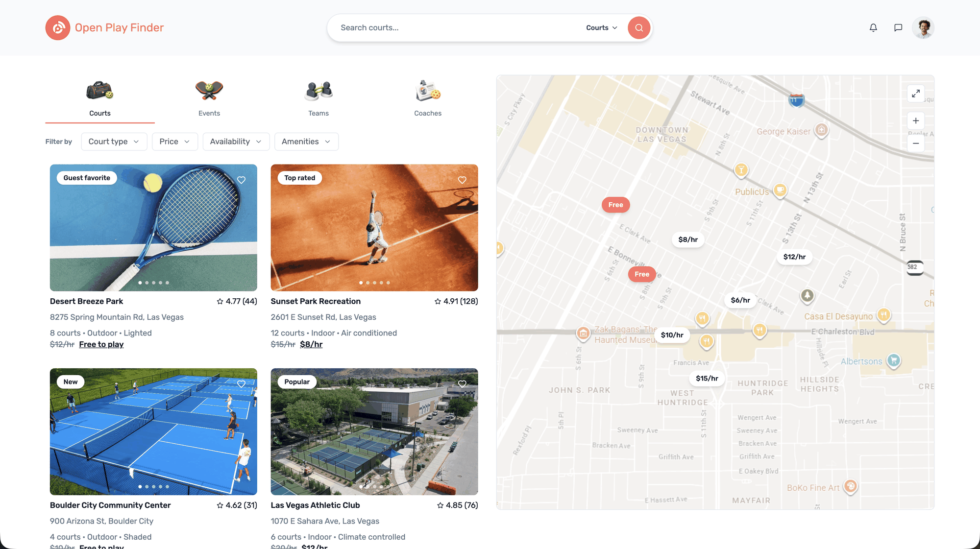The height and width of the screenshot is (549, 980).
Task: Click the $12/hr map price marker
Action: point(794,257)
